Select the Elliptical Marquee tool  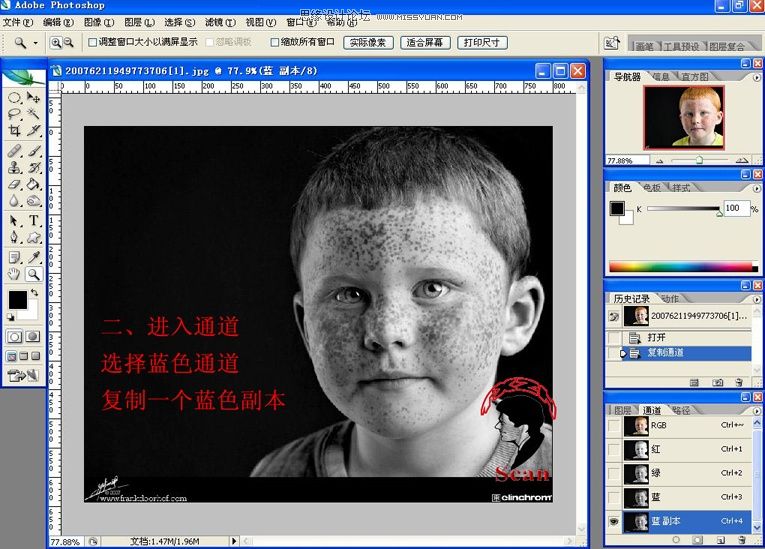[x=15, y=98]
